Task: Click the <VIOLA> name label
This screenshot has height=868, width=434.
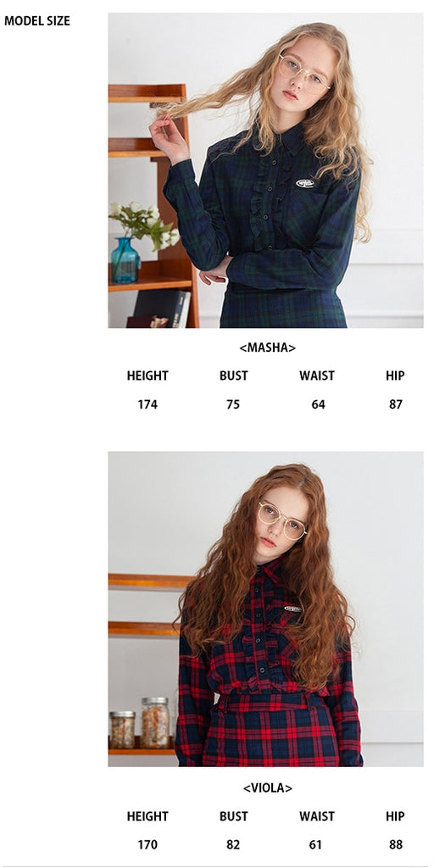Action: coord(267,787)
